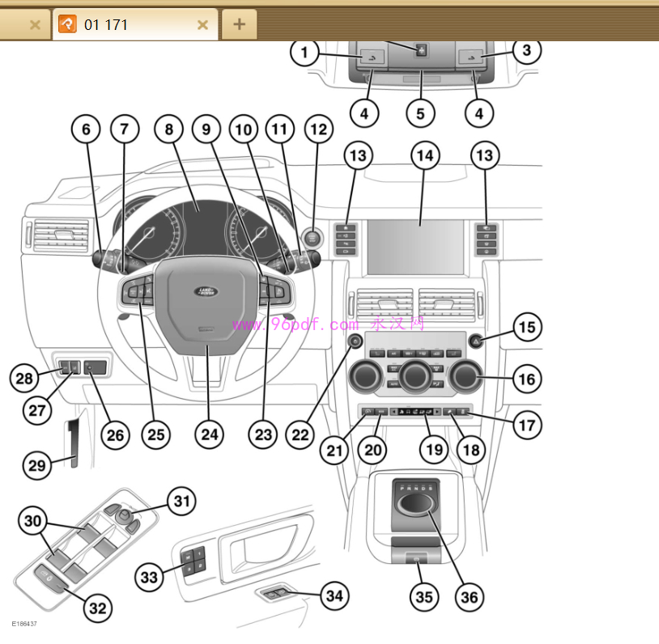Click callout number 35
This screenshot has height=644, width=659.
(423, 597)
